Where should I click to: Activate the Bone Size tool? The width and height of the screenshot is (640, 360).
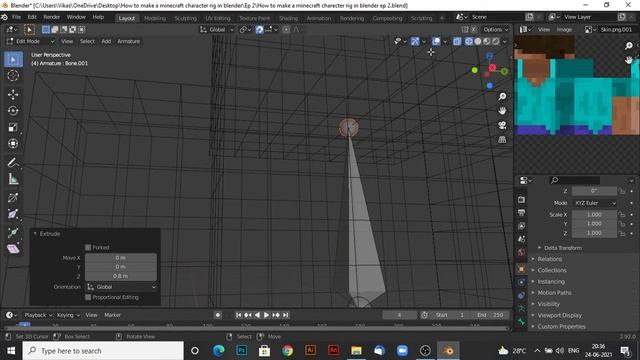[x=13, y=214]
